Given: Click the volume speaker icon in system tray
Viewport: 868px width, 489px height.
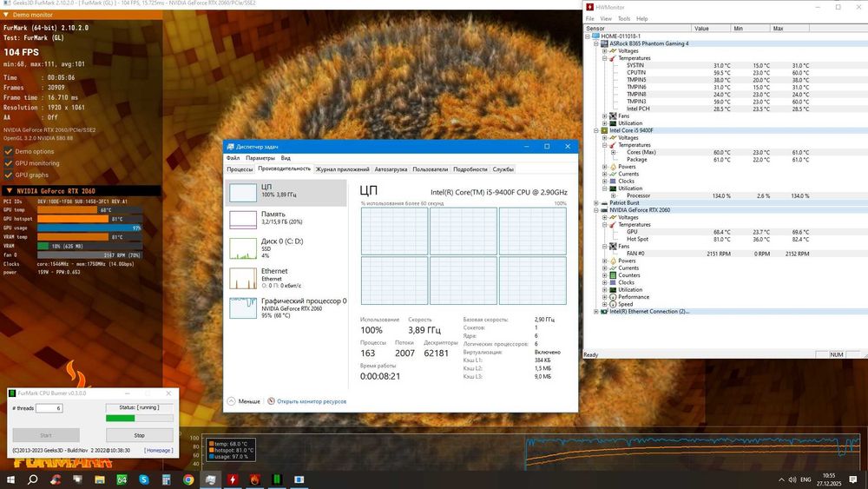Looking at the screenshot, I should (792, 479).
